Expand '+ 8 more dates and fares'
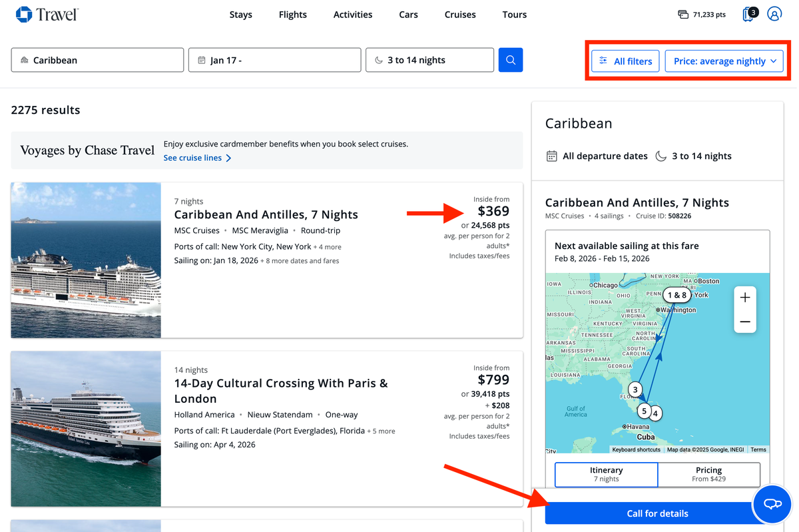 [300, 261]
